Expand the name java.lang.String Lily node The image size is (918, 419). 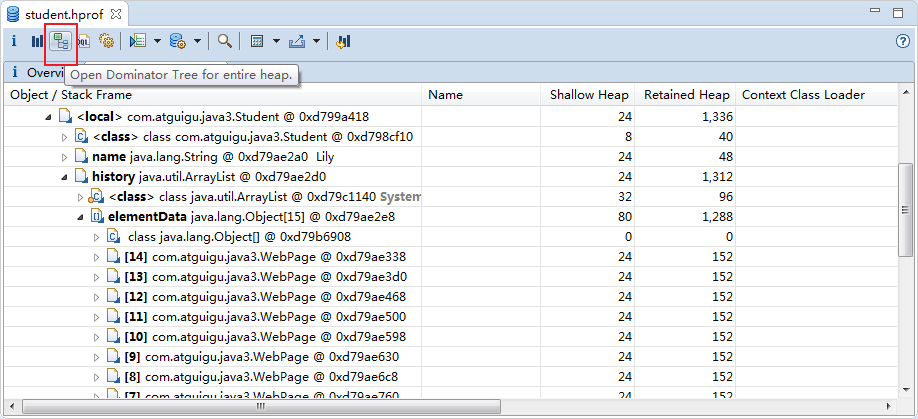(x=64, y=157)
